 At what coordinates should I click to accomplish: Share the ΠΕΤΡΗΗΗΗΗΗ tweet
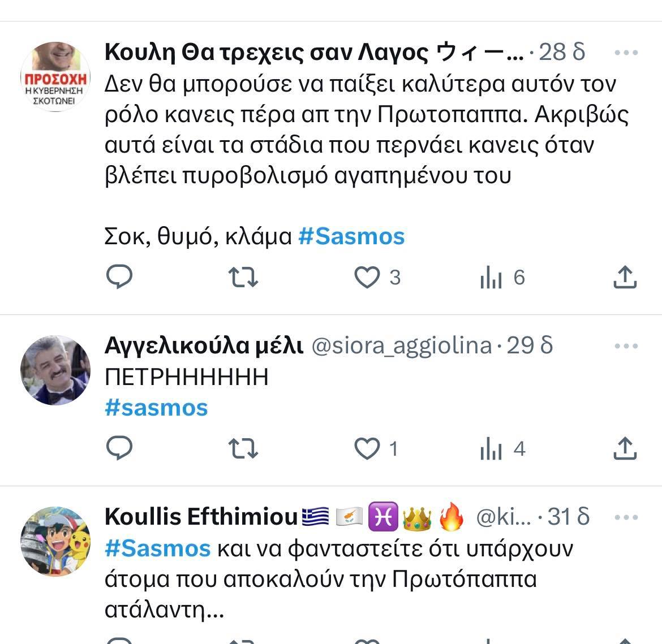click(x=625, y=448)
